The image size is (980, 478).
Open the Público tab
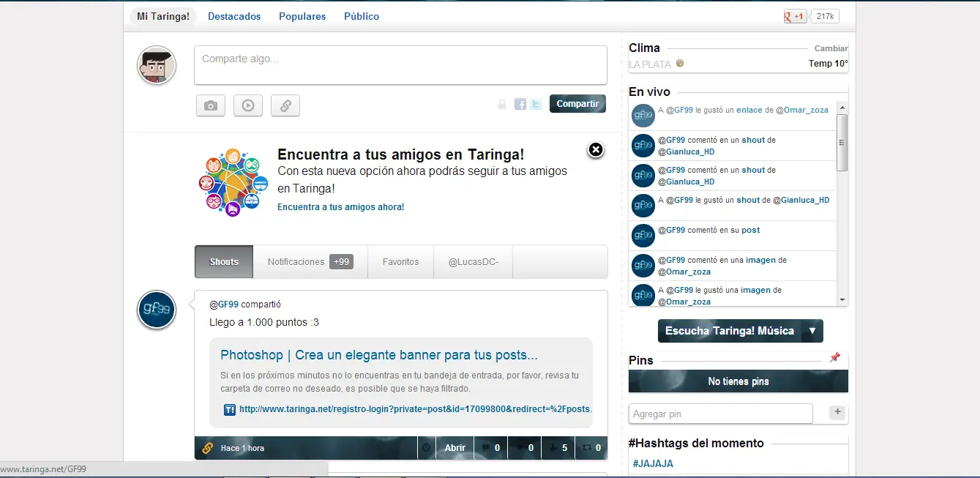362,16
